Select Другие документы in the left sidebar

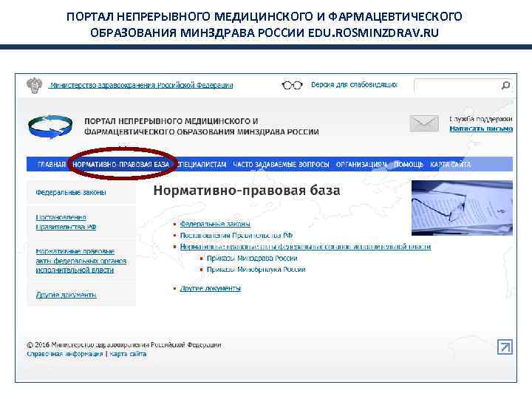point(66,295)
